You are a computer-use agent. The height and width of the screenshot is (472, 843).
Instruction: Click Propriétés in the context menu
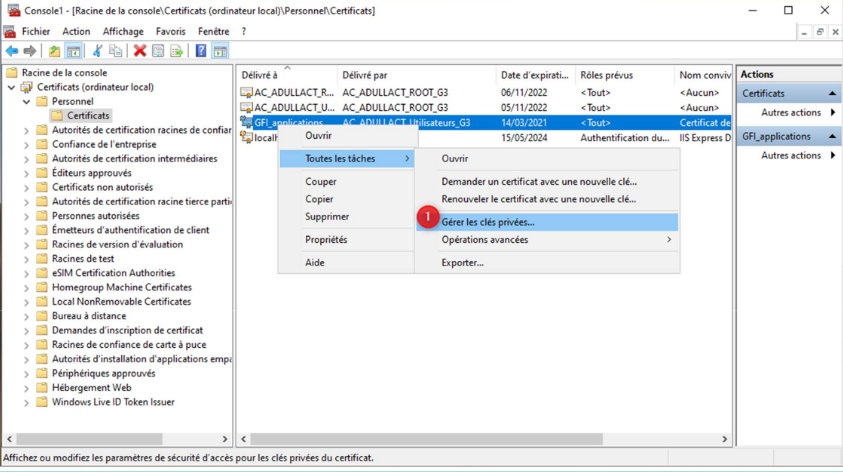click(x=326, y=240)
